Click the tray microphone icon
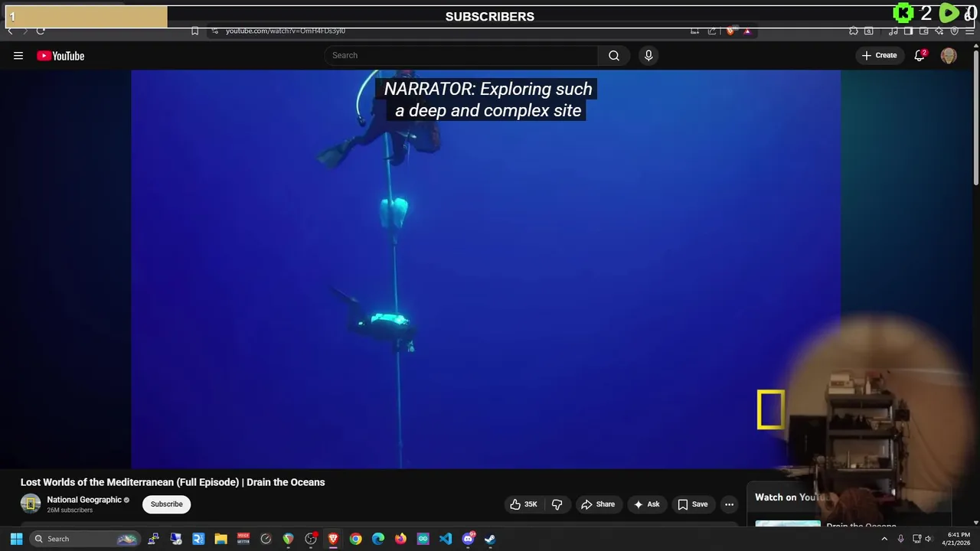This screenshot has height=551, width=980. 900,539
